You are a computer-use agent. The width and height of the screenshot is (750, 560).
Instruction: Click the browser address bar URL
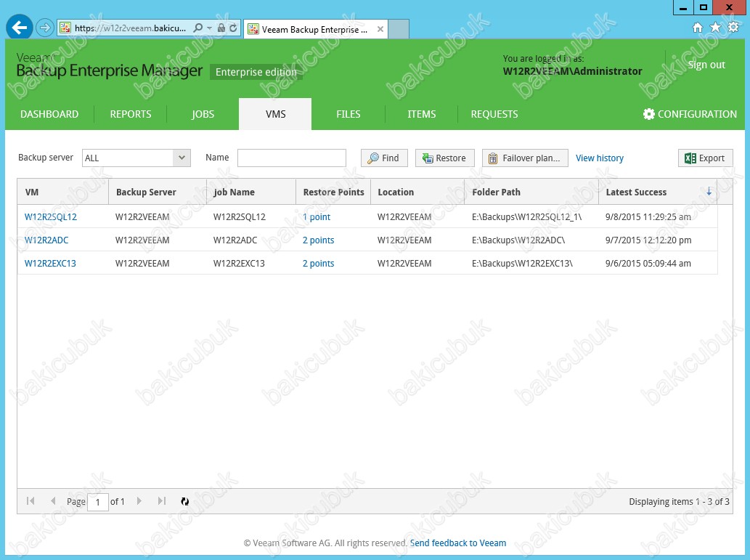click(x=130, y=28)
